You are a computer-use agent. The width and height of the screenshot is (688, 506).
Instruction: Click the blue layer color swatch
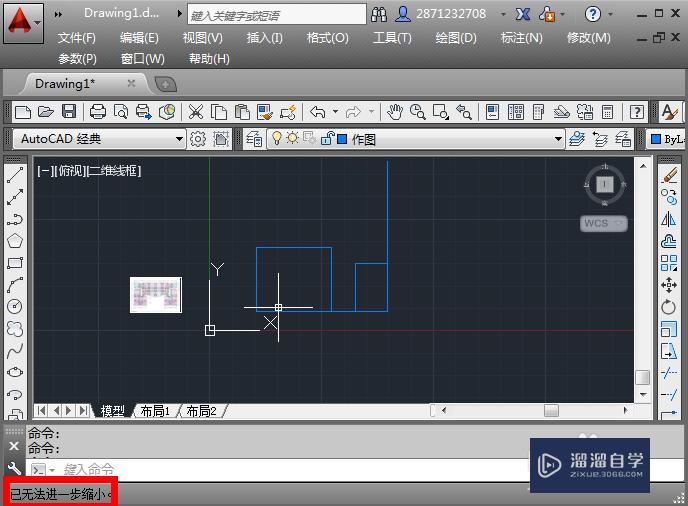pos(342,139)
